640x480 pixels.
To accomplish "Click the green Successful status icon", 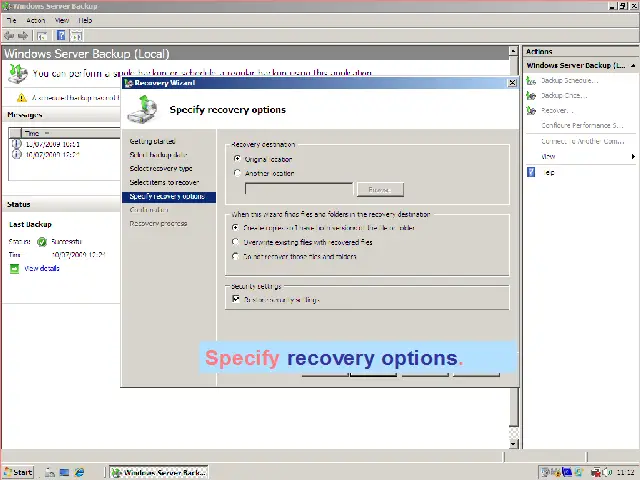I will 42,242.
